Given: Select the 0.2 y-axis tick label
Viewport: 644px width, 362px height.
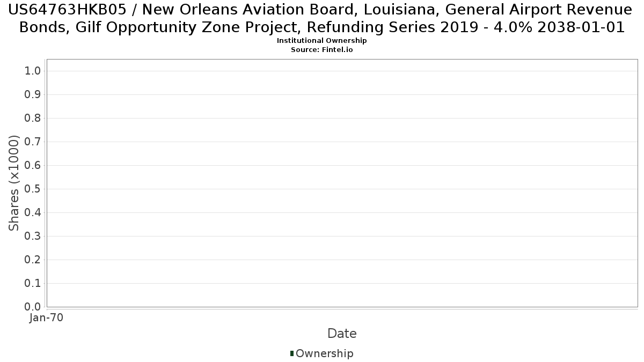Looking at the screenshot, I should point(33,260).
